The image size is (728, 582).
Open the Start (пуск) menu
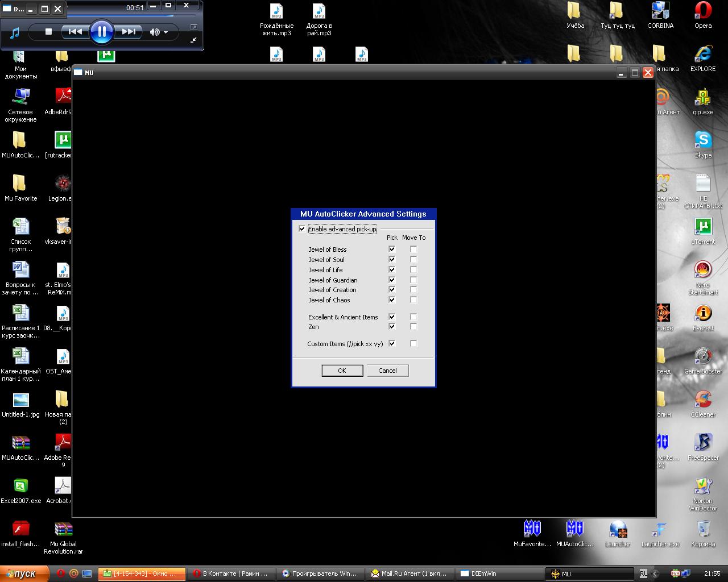pyautogui.click(x=24, y=573)
